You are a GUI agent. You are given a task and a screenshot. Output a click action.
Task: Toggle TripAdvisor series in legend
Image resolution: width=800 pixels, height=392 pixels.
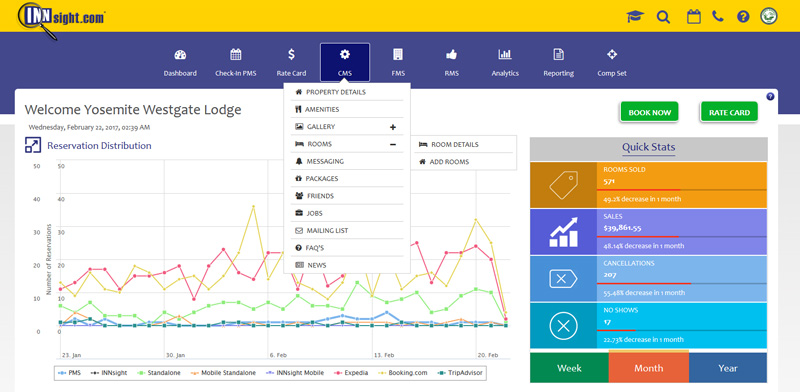pyautogui.click(x=459, y=373)
